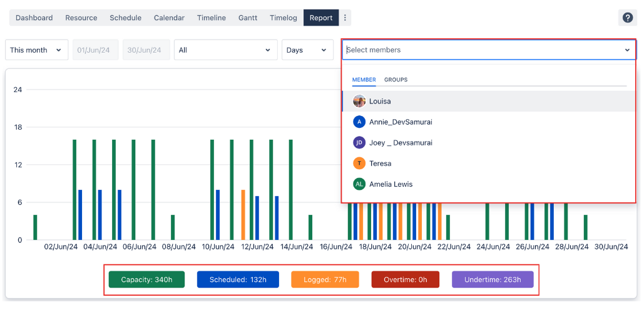644x309 pixels.
Task: Expand the Days granularity dropdown
Action: click(x=307, y=50)
